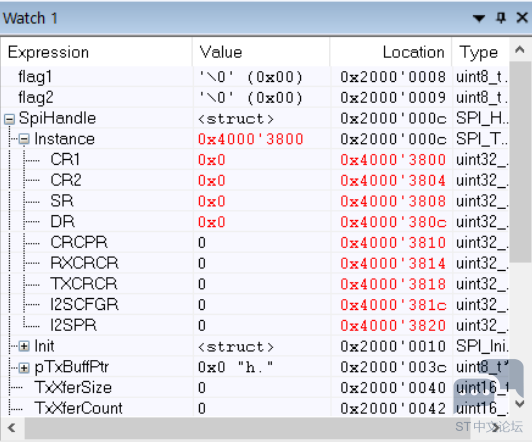Select the TxXferSize member row

(x=254, y=388)
